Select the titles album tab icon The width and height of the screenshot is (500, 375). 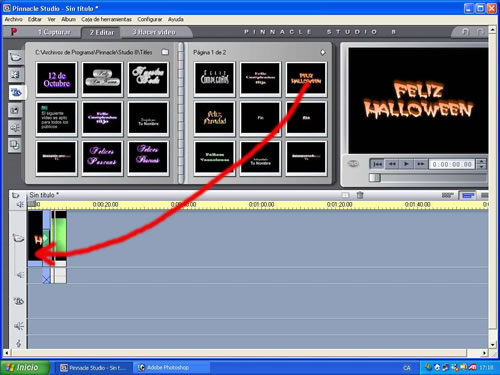tap(16, 92)
